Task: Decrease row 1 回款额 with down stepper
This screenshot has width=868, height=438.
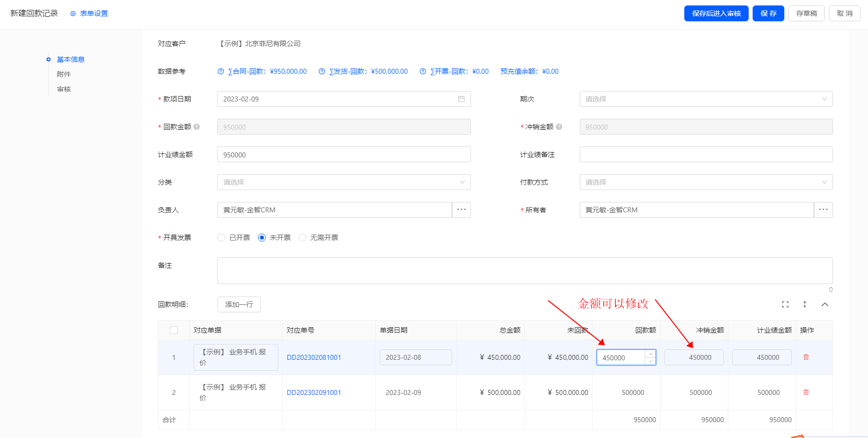Action: coord(651,361)
